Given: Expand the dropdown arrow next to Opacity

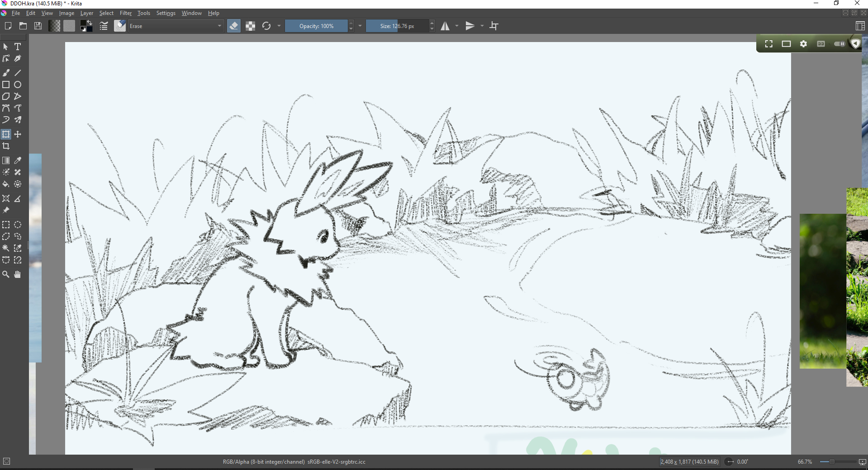Looking at the screenshot, I should click(360, 26).
